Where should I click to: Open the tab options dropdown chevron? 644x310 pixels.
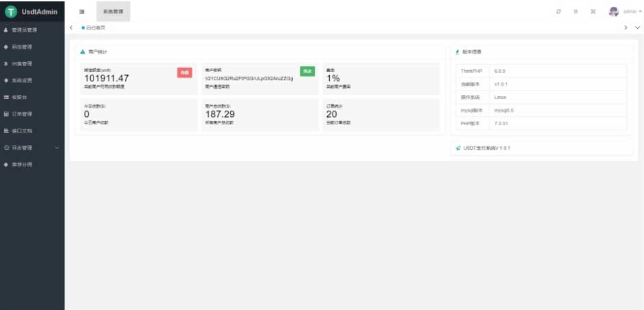(x=637, y=27)
